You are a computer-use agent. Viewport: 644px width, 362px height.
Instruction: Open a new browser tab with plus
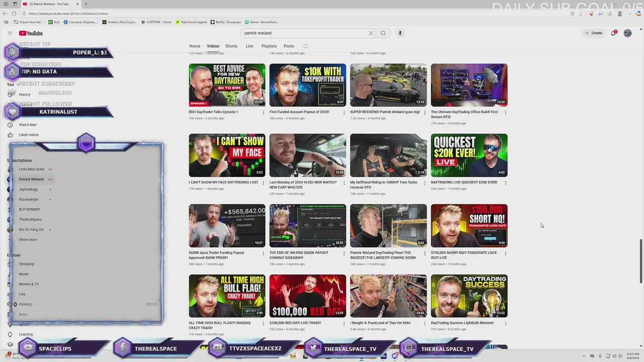(x=86, y=4)
